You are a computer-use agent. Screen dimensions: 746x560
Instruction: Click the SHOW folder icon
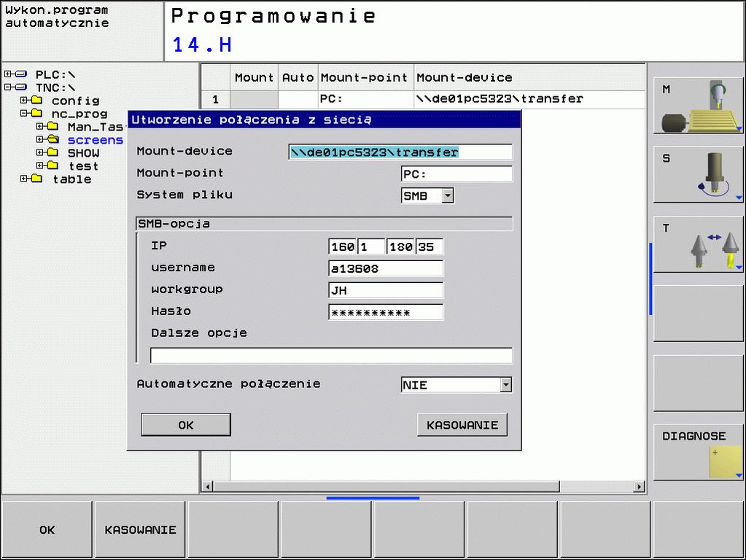pyautogui.click(x=53, y=152)
